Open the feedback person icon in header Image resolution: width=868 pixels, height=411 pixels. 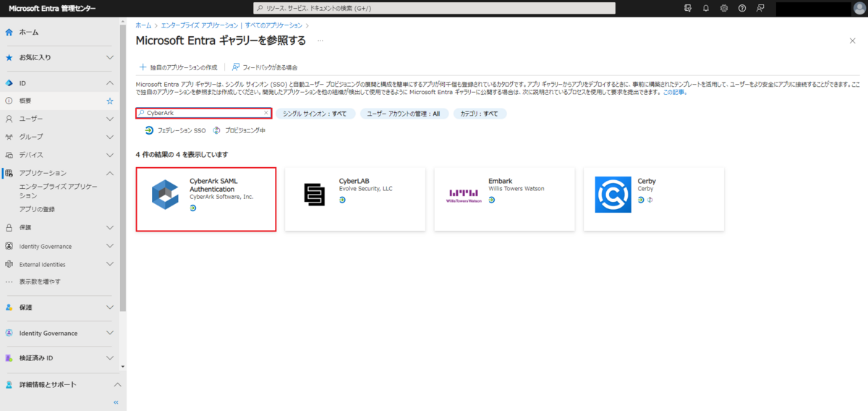(x=760, y=8)
